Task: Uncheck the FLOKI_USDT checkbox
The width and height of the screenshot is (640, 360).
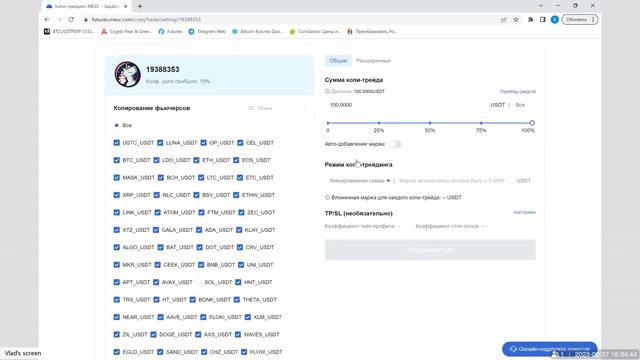Action: click(x=203, y=317)
